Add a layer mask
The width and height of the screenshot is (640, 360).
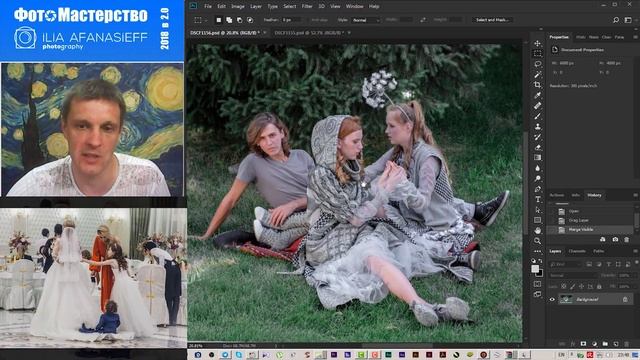pos(583,344)
